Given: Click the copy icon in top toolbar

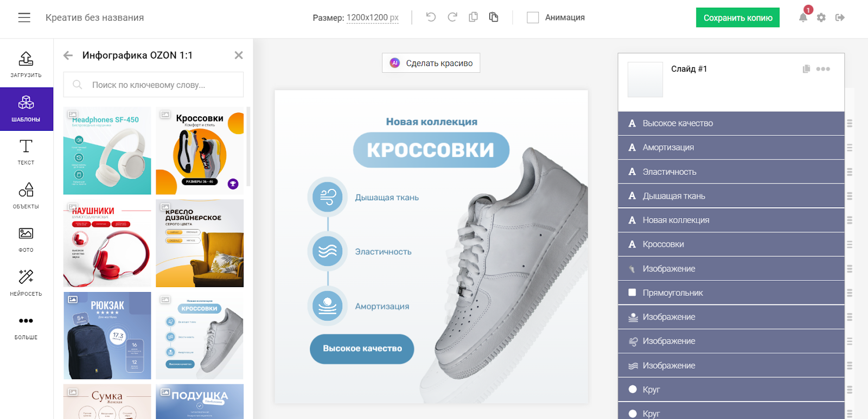Looking at the screenshot, I should pos(473,17).
